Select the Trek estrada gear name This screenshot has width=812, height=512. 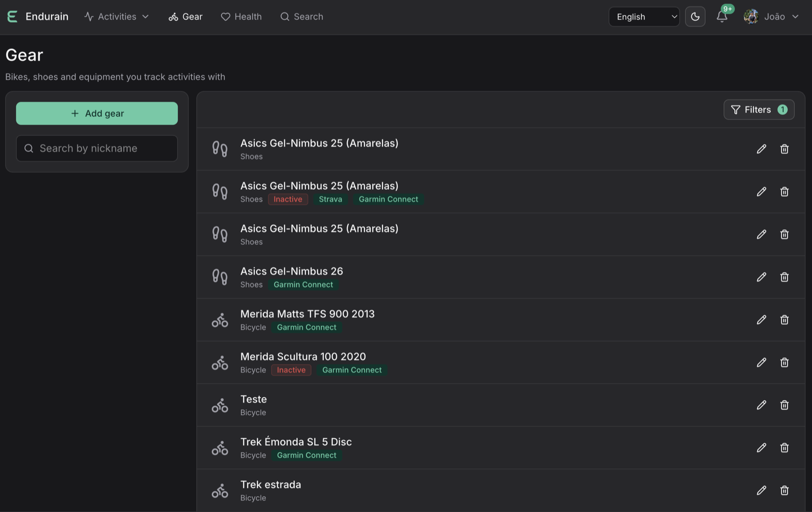270,484
